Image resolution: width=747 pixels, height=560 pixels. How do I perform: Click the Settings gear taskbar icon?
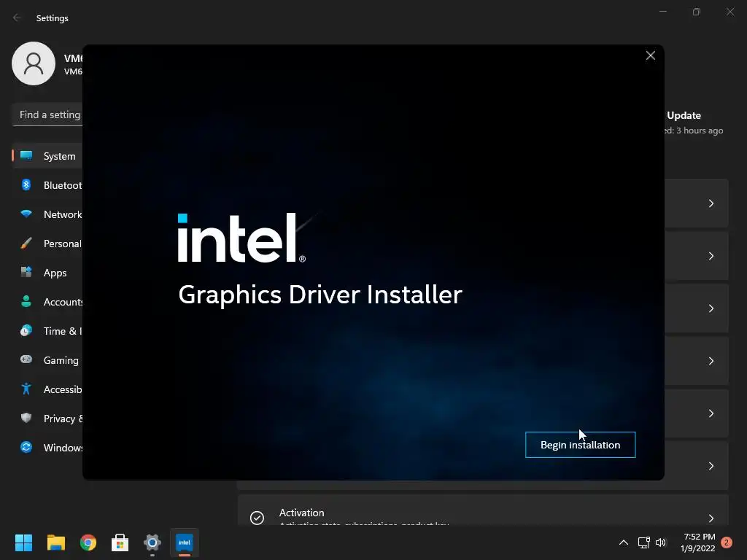[x=152, y=542]
